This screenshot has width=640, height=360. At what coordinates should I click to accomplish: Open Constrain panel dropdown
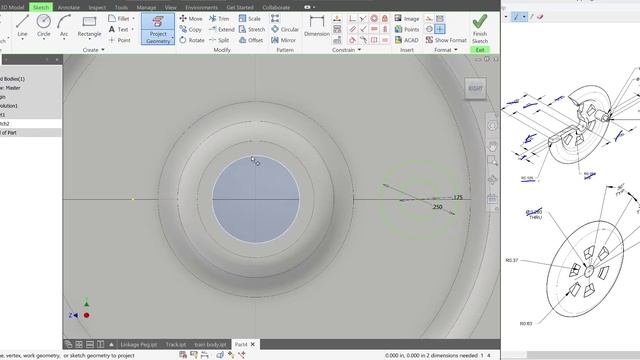[346, 50]
